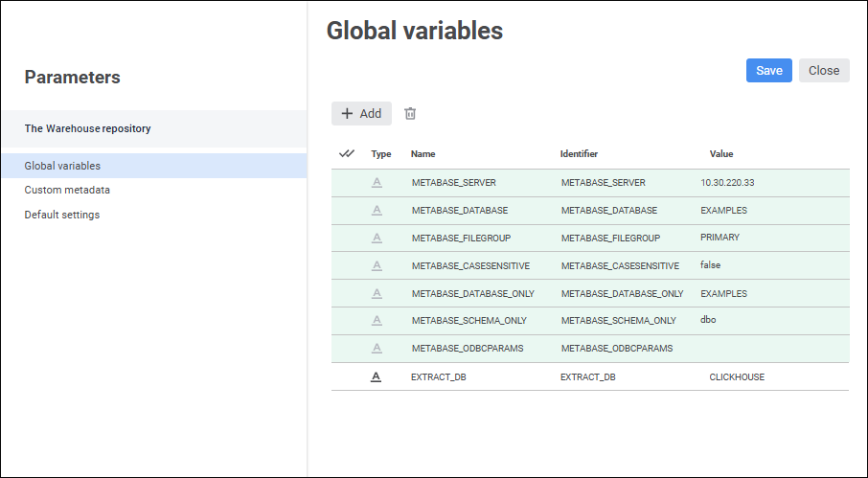Screen dimensions: 868x478
Task: Click the Identifier column header
Action: pos(580,154)
